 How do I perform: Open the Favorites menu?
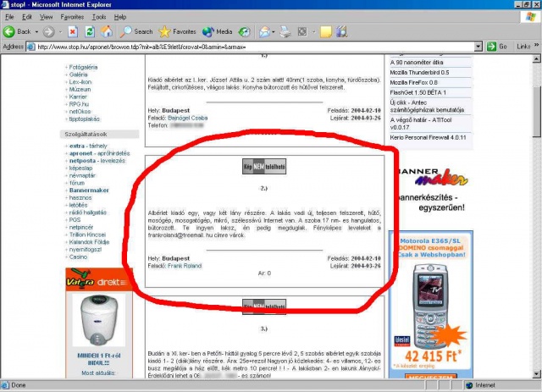(x=72, y=16)
